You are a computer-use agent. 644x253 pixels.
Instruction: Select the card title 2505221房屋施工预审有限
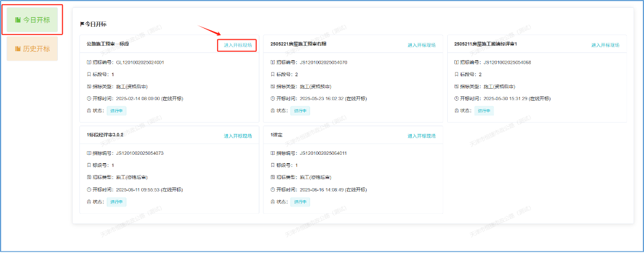[298, 43]
